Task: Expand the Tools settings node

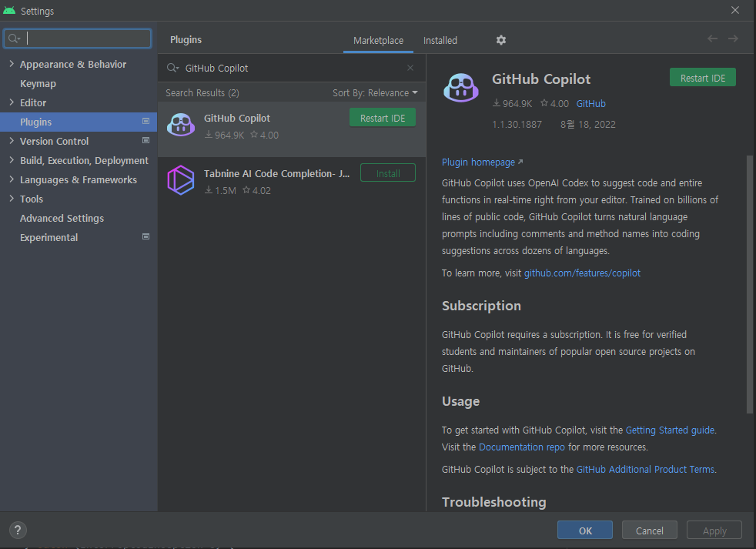Action: click(12, 199)
